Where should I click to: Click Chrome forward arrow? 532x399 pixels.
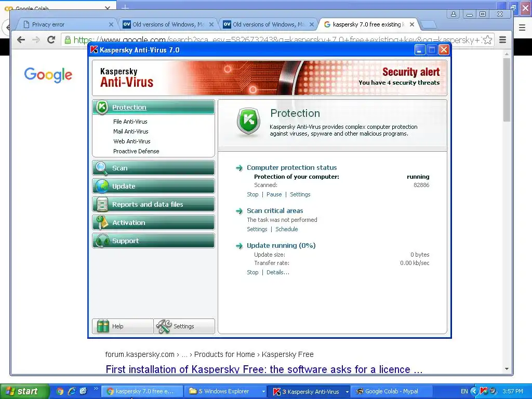(x=36, y=39)
